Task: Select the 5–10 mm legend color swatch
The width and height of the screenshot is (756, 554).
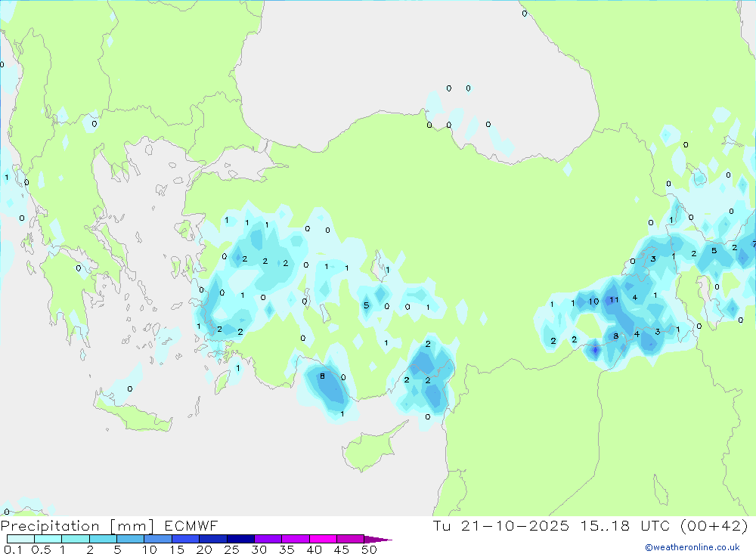Action: pos(131,539)
